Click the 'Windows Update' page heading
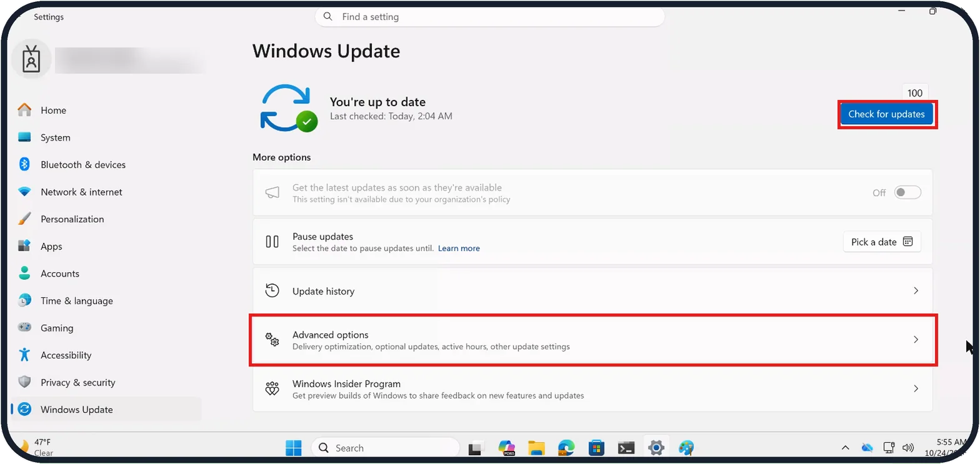 326,51
